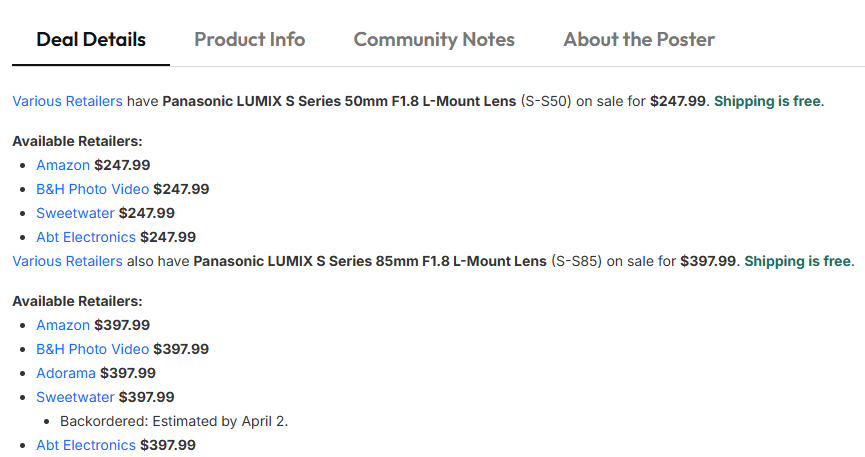
Task: Follow Abt Electronics $247.99 link
Action: 86,237
